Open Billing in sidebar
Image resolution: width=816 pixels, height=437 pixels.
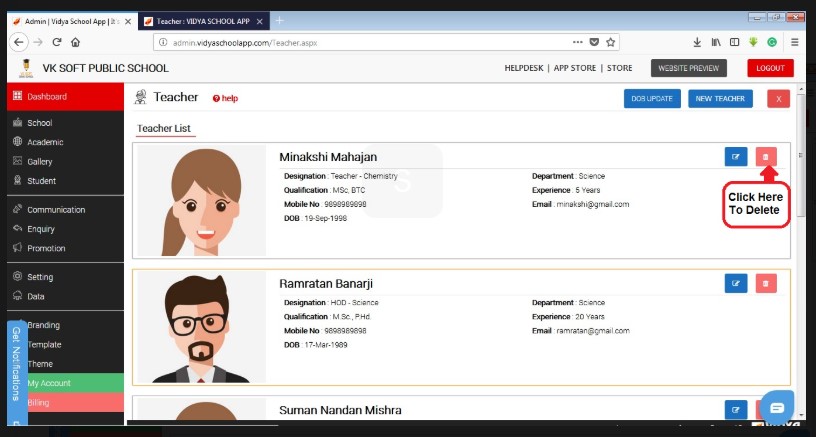(x=66, y=402)
